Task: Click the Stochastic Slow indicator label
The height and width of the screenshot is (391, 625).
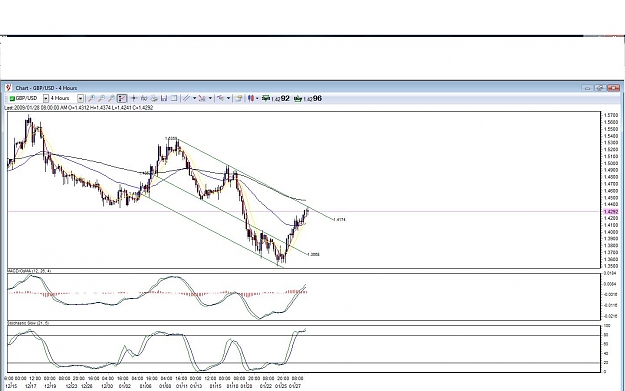Action: tap(28, 323)
